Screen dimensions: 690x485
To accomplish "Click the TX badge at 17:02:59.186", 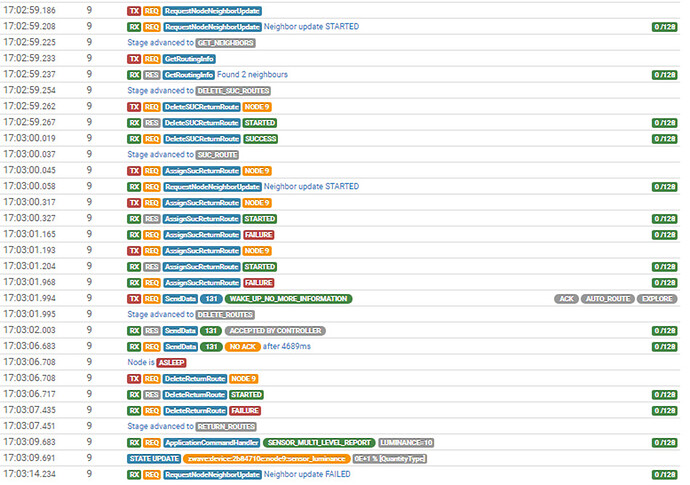I will (134, 11).
